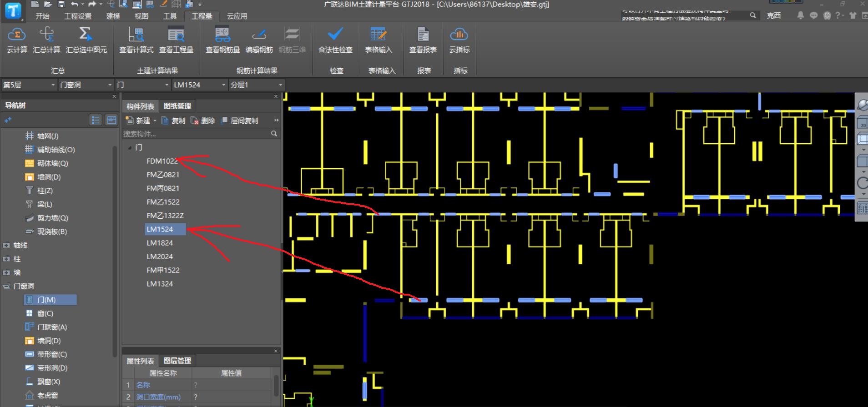Viewport: 868px width, 407px height.
Task: Collapse the 门 group in component list
Action: coord(130,148)
